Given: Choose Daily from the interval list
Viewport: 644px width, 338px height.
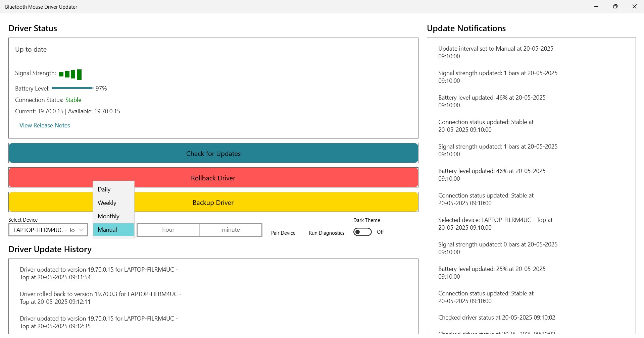Looking at the screenshot, I should coord(114,189).
